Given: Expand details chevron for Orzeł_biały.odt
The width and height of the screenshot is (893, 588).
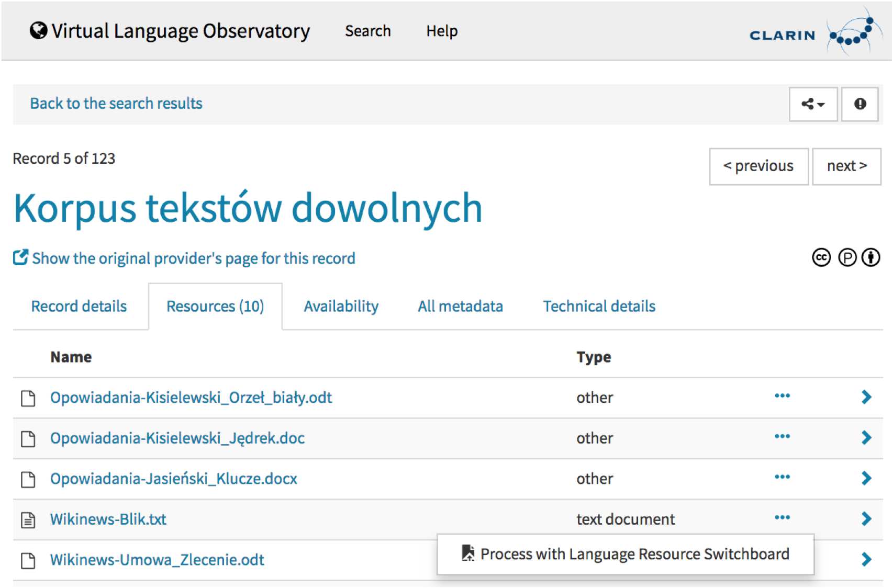Looking at the screenshot, I should click(x=866, y=397).
